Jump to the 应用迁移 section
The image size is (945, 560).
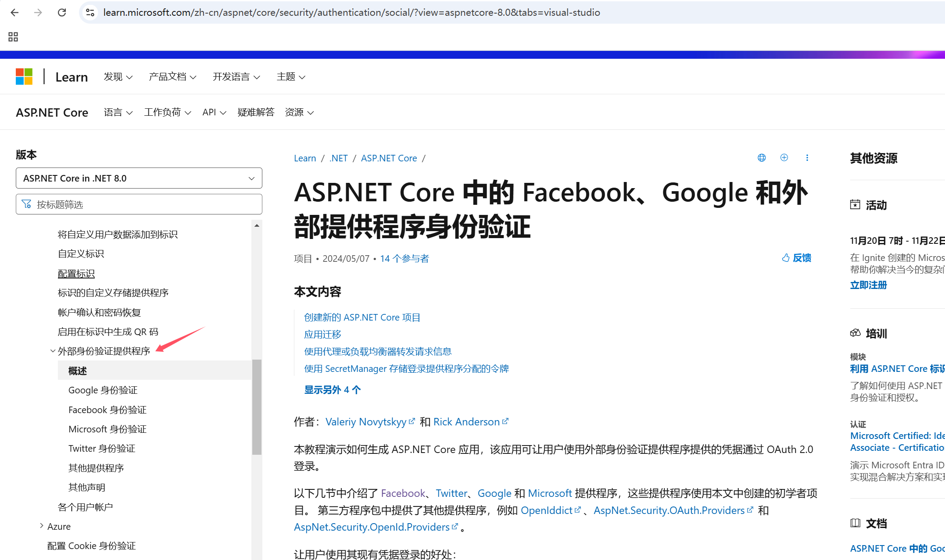[x=322, y=335]
